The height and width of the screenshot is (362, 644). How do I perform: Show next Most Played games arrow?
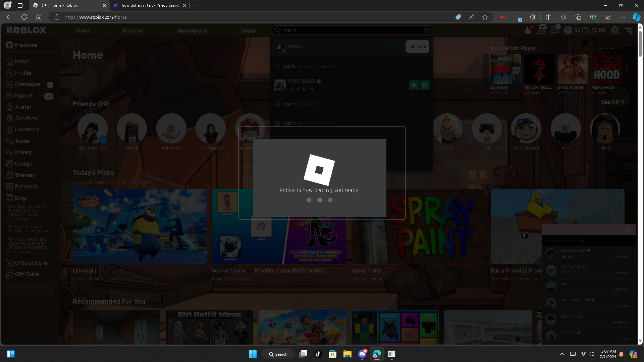627,69
